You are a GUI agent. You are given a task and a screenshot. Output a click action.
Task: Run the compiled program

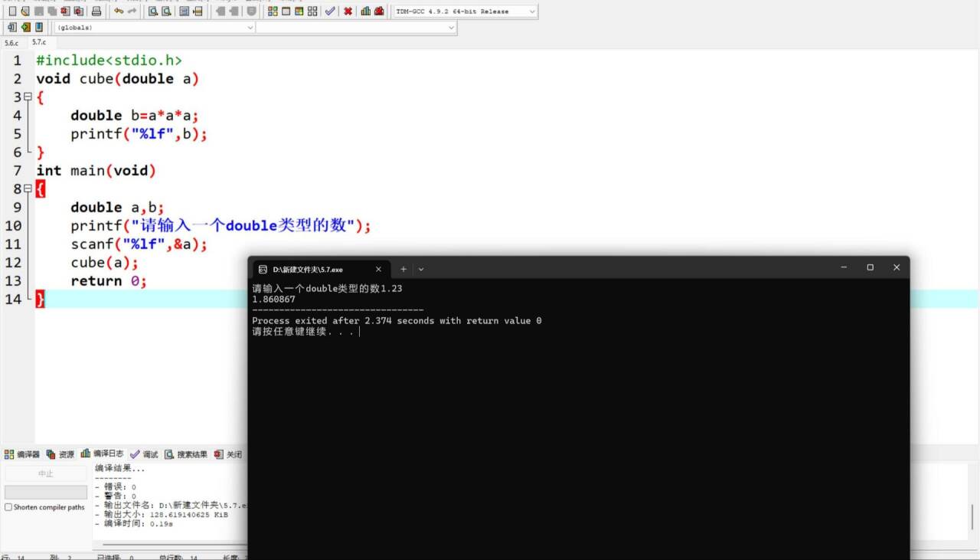click(x=286, y=11)
